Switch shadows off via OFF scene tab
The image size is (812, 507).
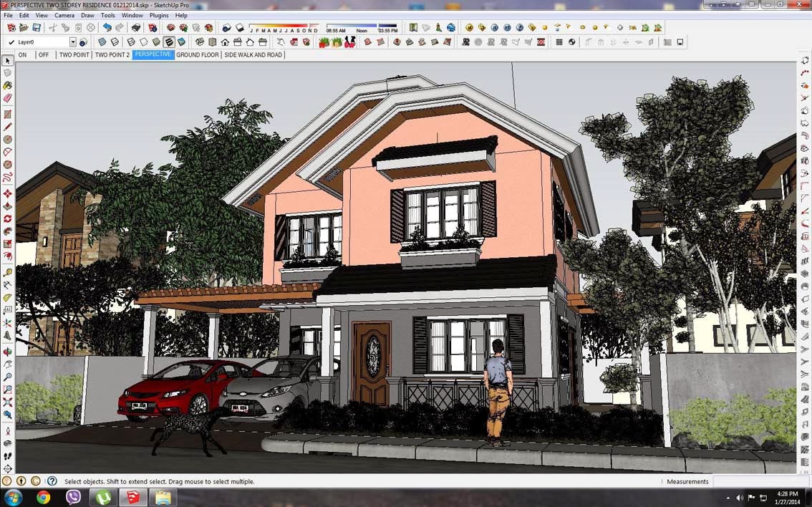[x=43, y=54]
